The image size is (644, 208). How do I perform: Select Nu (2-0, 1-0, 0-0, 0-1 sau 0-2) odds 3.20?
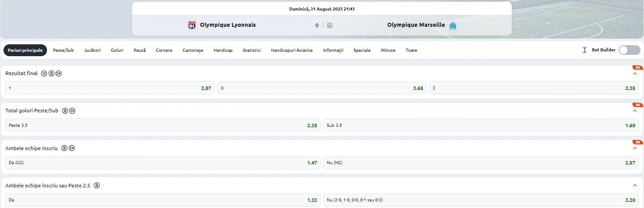pyautogui.click(x=481, y=200)
